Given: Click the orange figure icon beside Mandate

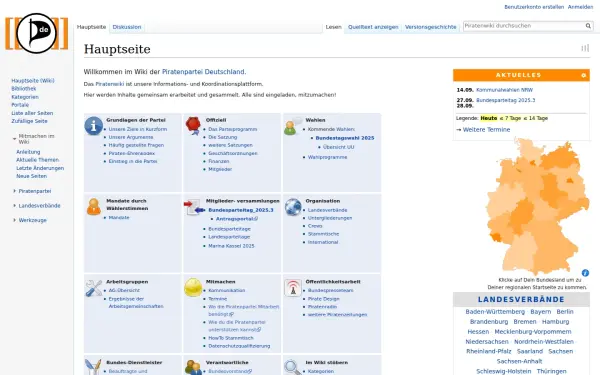Looking at the screenshot, I should click(x=94, y=207).
